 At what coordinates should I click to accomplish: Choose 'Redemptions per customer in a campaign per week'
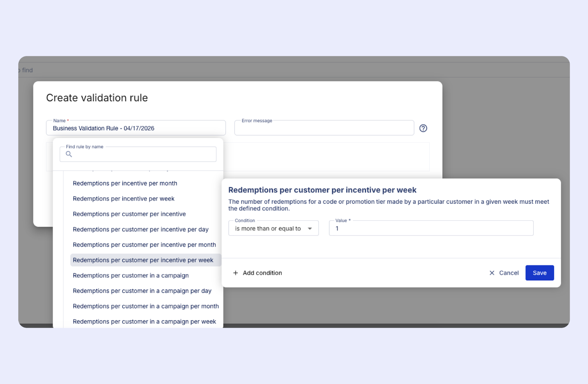pos(144,321)
